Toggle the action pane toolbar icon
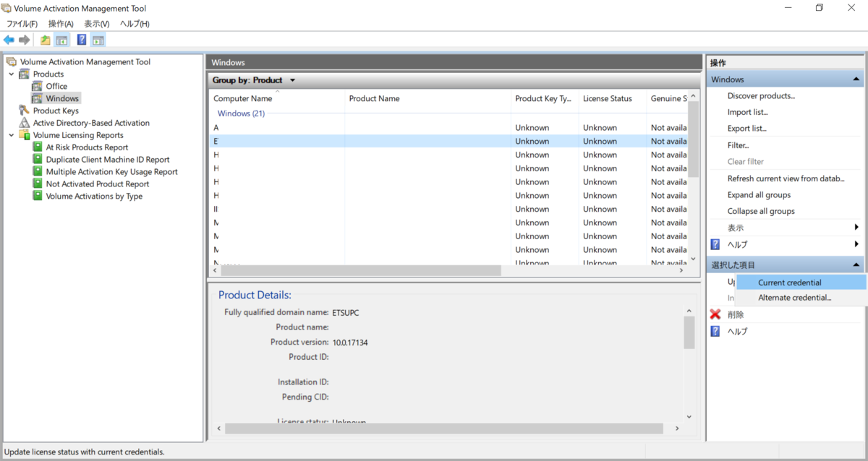The height and width of the screenshot is (461, 868). click(x=98, y=40)
